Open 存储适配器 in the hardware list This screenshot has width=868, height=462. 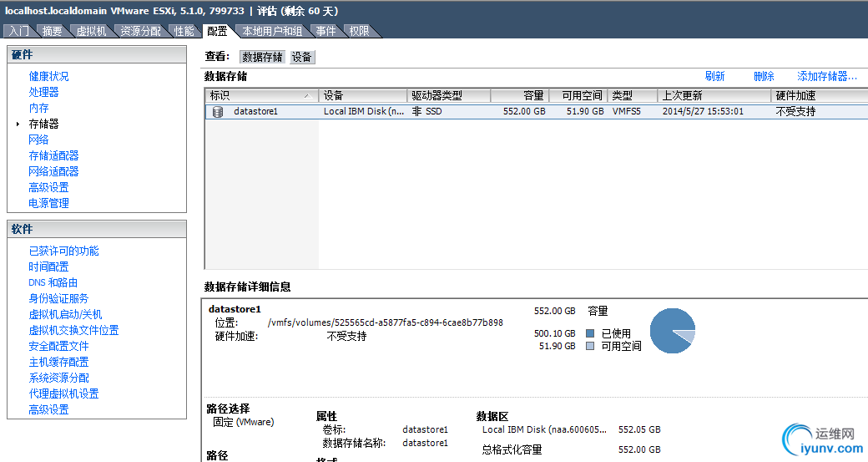[53, 155]
